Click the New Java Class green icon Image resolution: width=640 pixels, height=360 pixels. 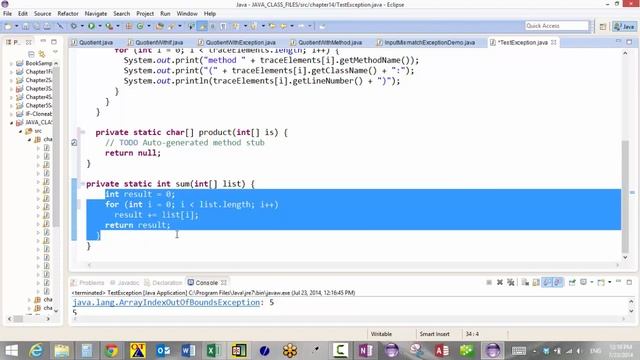click(x=140, y=26)
